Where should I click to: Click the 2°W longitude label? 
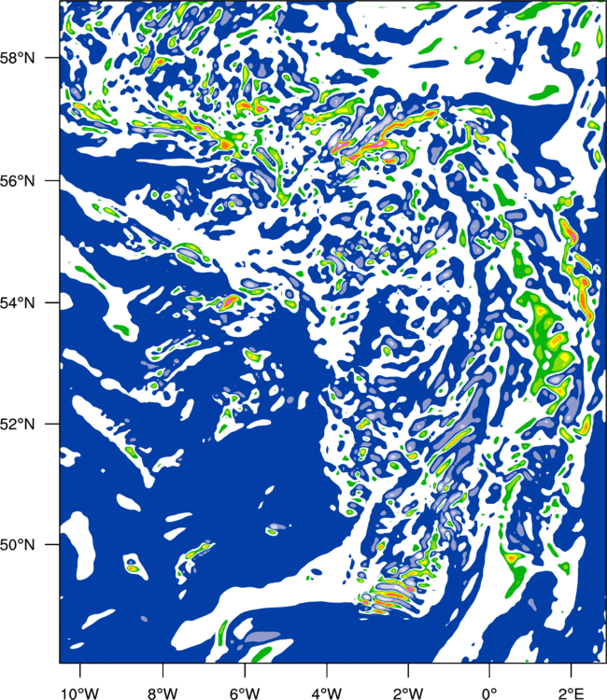pos(408,693)
